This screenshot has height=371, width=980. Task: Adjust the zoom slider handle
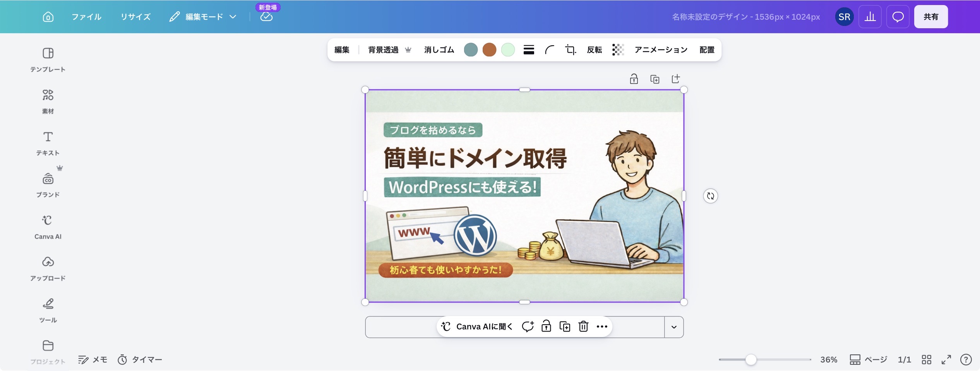click(x=751, y=359)
